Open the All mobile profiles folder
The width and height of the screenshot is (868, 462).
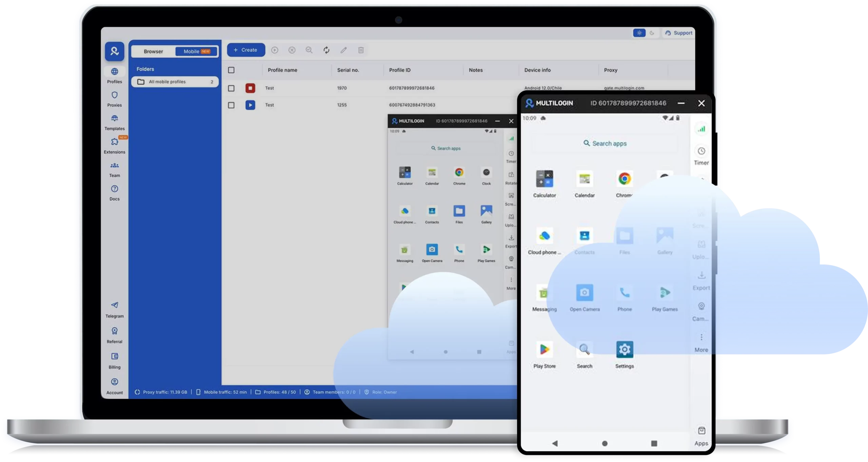coord(167,81)
